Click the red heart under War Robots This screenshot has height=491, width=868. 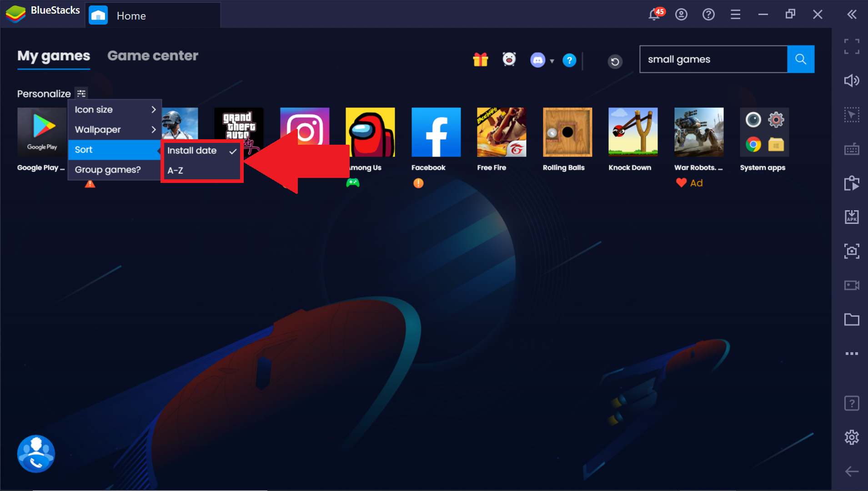681,183
